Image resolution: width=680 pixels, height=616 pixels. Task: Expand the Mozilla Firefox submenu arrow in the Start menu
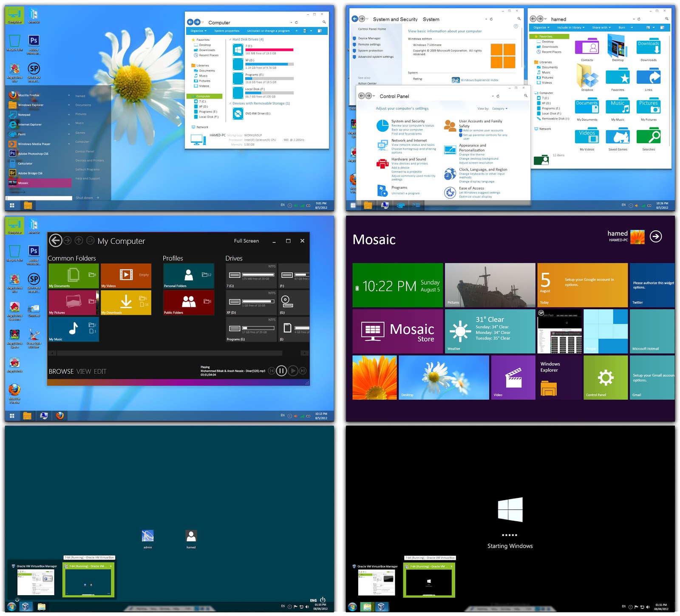[69, 95]
